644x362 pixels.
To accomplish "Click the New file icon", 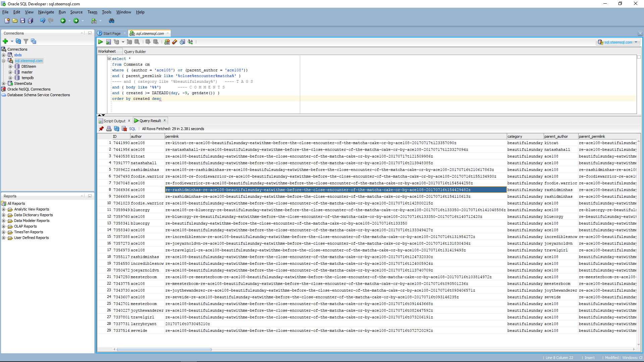I will [x=7, y=21].
